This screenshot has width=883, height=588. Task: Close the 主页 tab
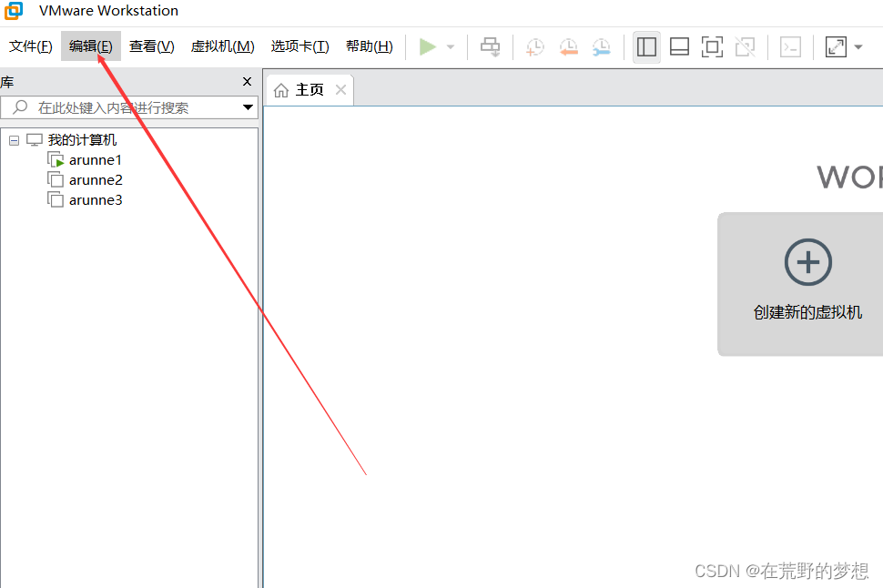pos(340,89)
